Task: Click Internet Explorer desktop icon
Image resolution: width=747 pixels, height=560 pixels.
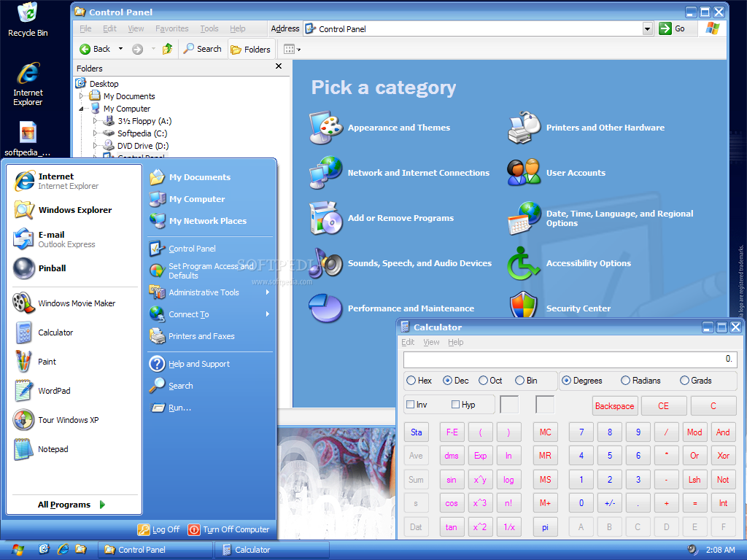Action: pyautogui.click(x=28, y=84)
